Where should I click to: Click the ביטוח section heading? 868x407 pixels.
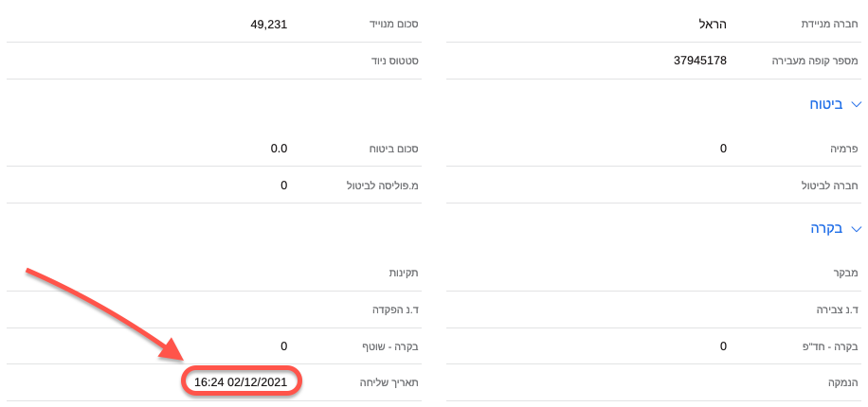coord(826,104)
